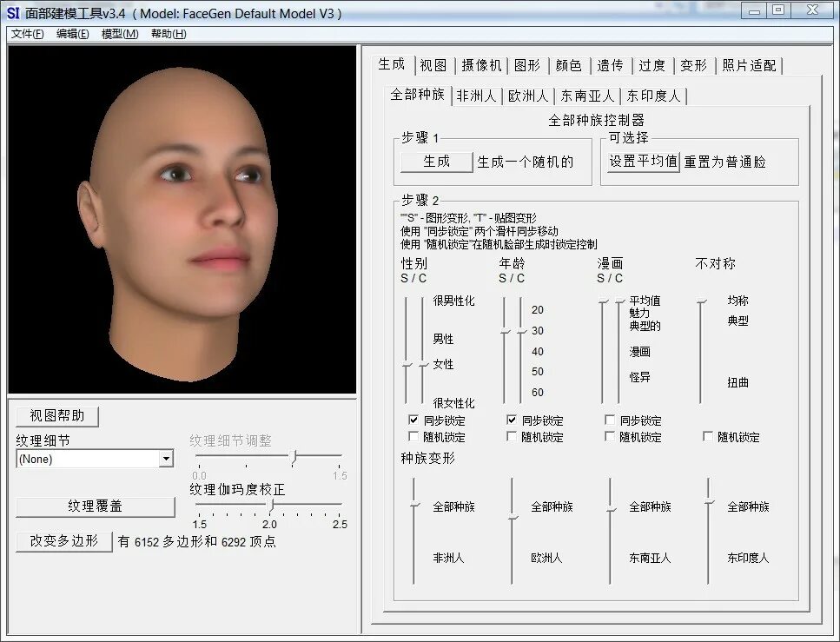The height and width of the screenshot is (642, 840).
Task: Switch to the 颜色 tab
Action: 569,64
